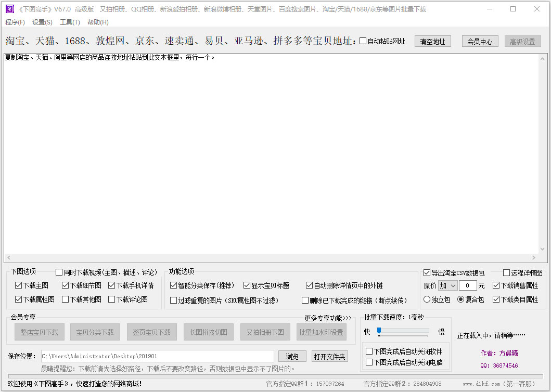Enable the 远程详情图 checkbox

505,272
